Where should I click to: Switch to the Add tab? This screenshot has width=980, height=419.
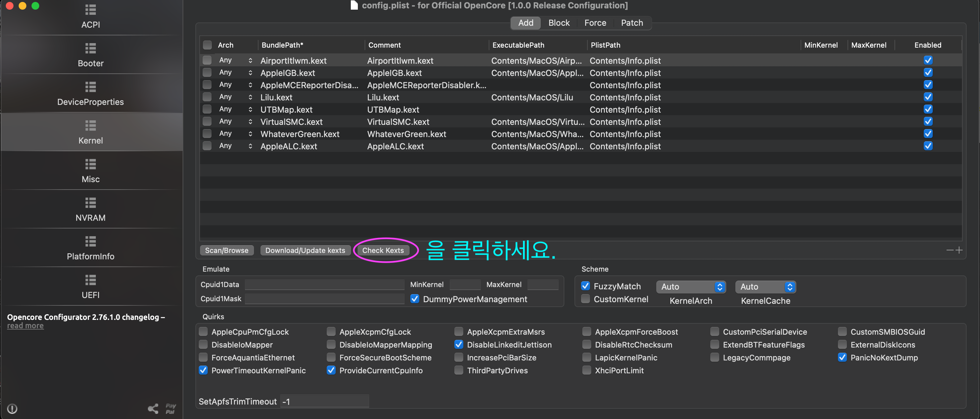526,23
